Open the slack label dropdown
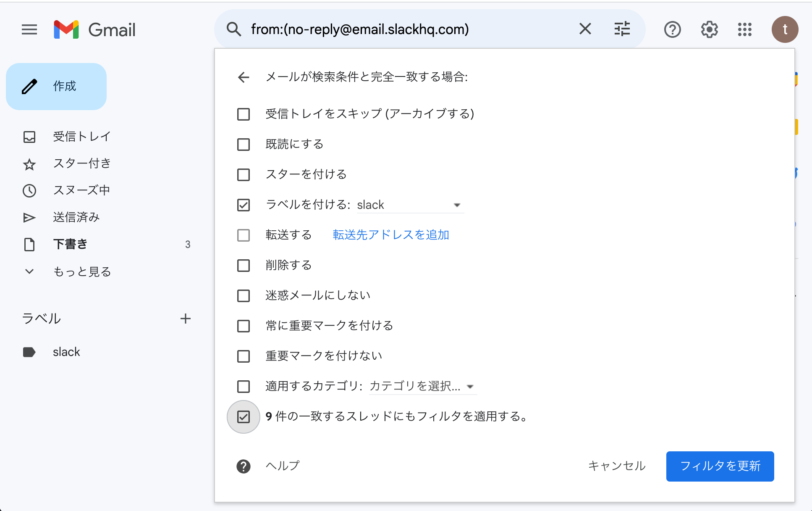The width and height of the screenshot is (812, 511). click(x=410, y=205)
